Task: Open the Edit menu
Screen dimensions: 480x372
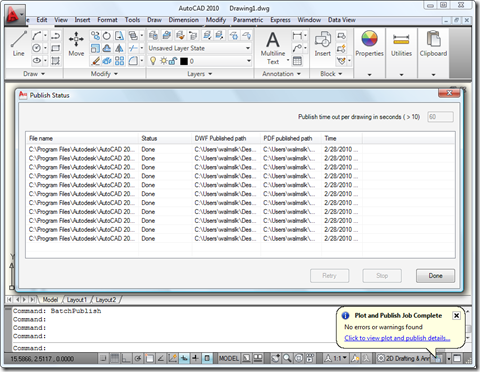Action: pyautogui.click(x=42, y=20)
